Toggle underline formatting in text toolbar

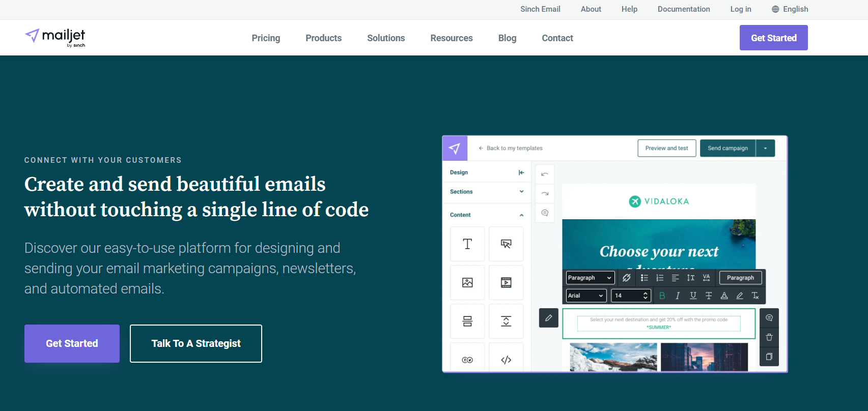coord(693,296)
